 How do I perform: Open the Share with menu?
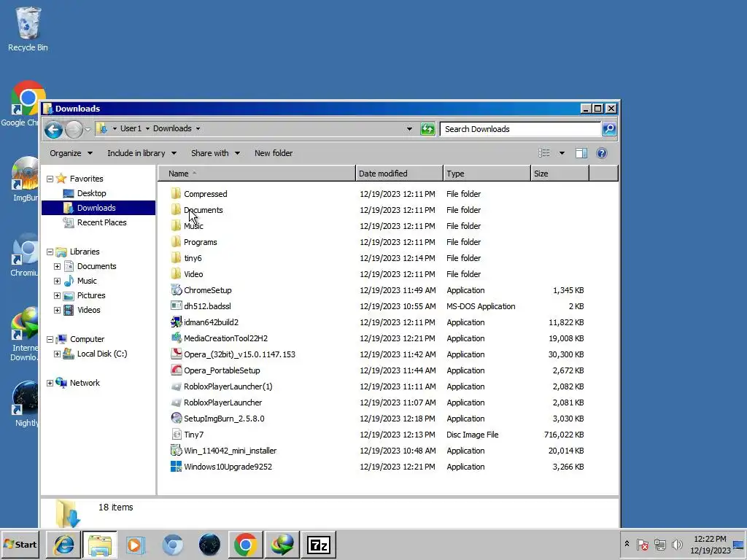(215, 153)
